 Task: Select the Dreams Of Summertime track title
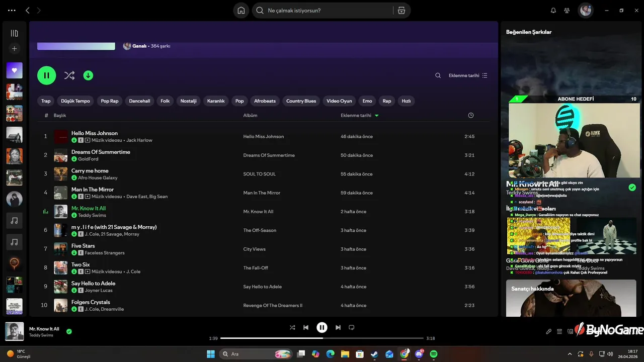pyautogui.click(x=101, y=152)
